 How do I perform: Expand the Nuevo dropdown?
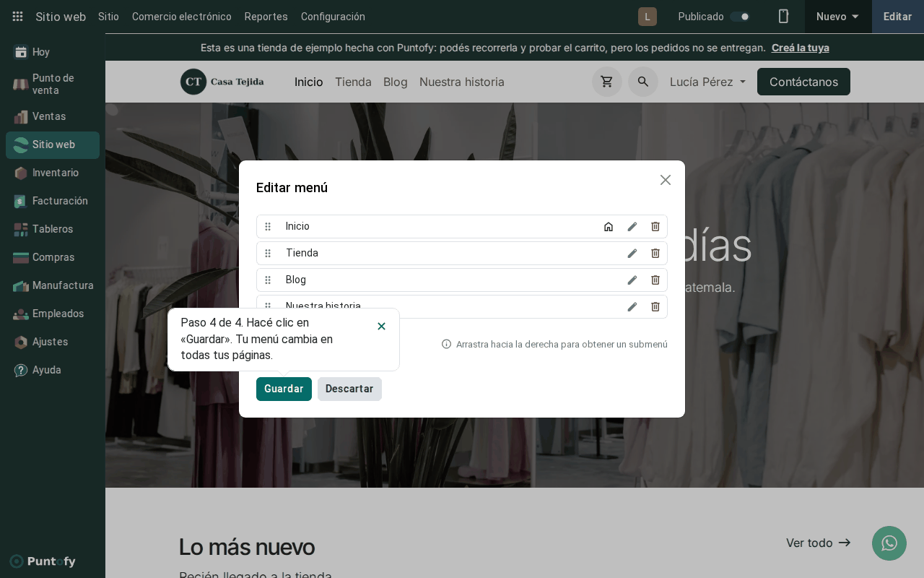(838, 17)
